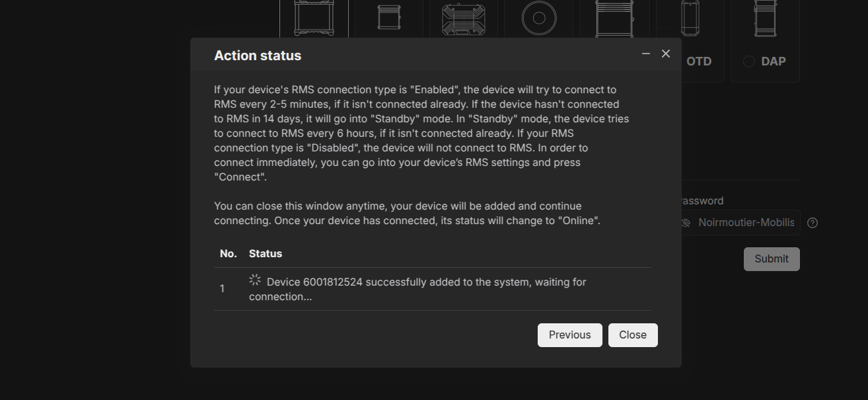Image resolution: width=868 pixels, height=400 pixels.
Task: Click the greyed Submit button
Action: pyautogui.click(x=772, y=259)
